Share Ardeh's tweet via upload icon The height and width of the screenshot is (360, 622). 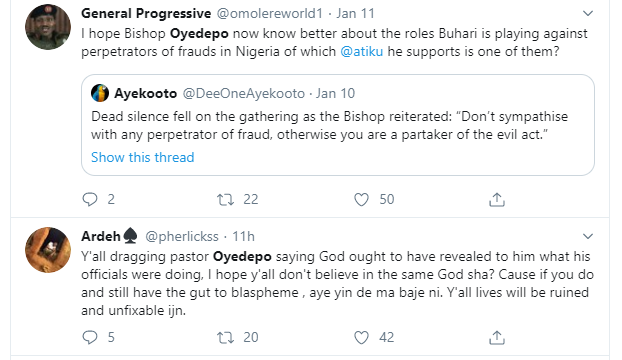(497, 337)
